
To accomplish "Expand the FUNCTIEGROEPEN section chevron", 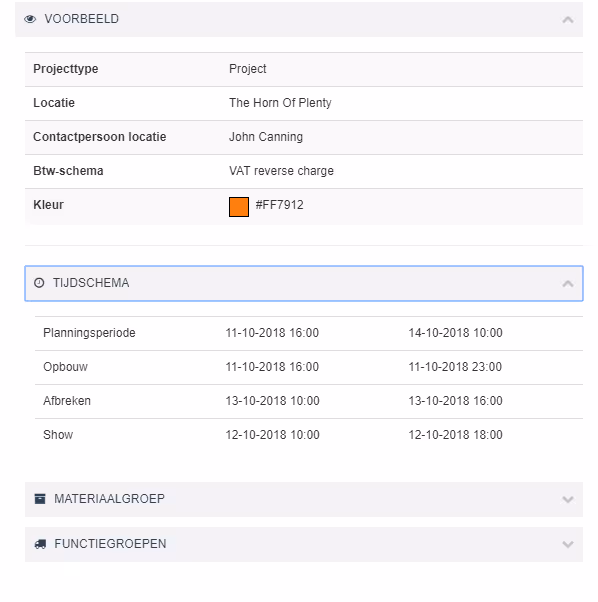I will click(x=568, y=544).
